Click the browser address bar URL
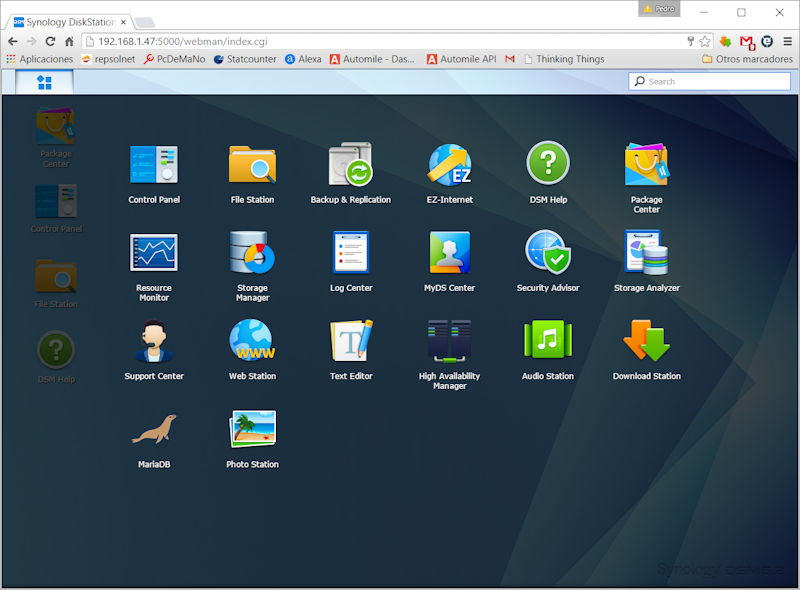 (183, 42)
